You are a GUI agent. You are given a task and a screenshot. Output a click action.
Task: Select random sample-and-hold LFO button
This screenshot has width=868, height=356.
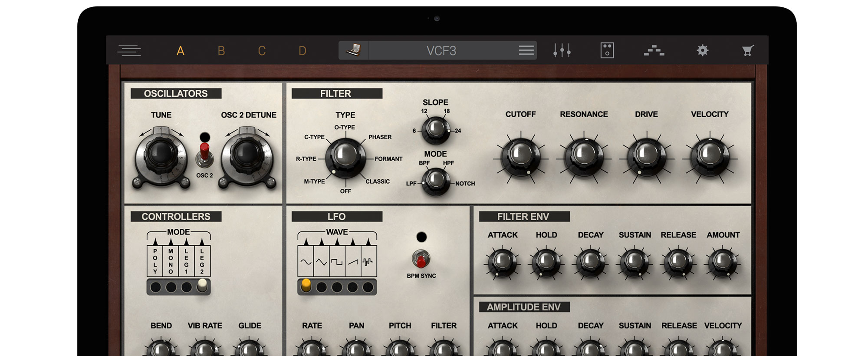pos(368,287)
